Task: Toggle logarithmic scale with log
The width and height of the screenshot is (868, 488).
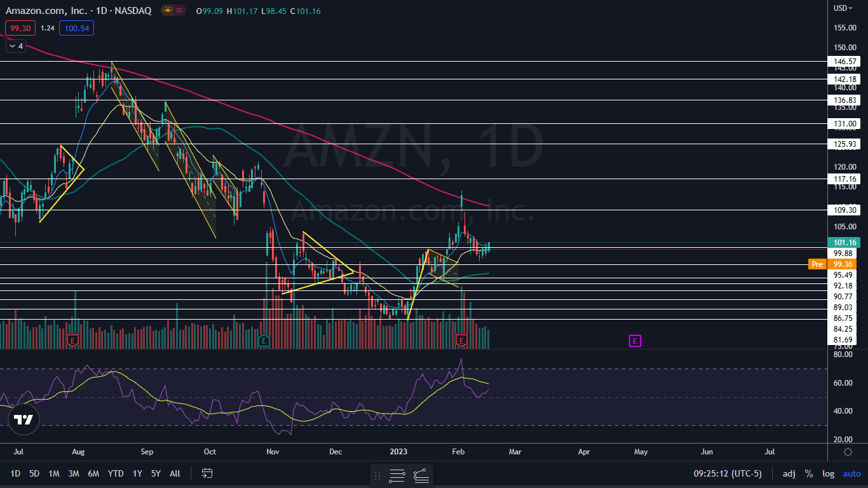Action: pos(828,473)
